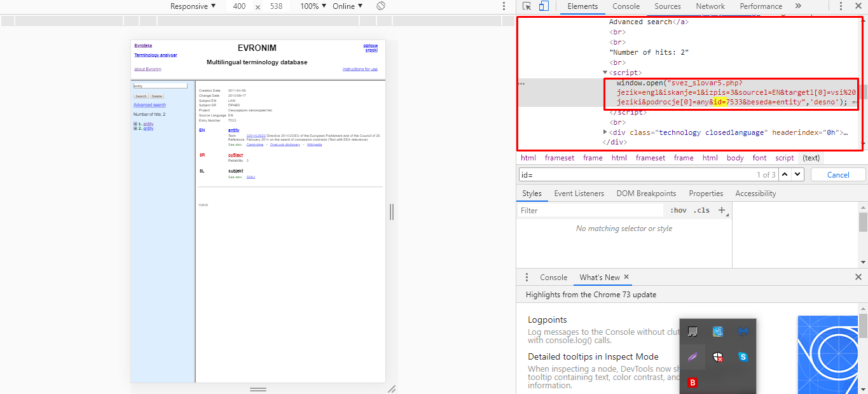868x394 pixels.
Task: Open the drawer Console tab
Action: tap(553, 278)
